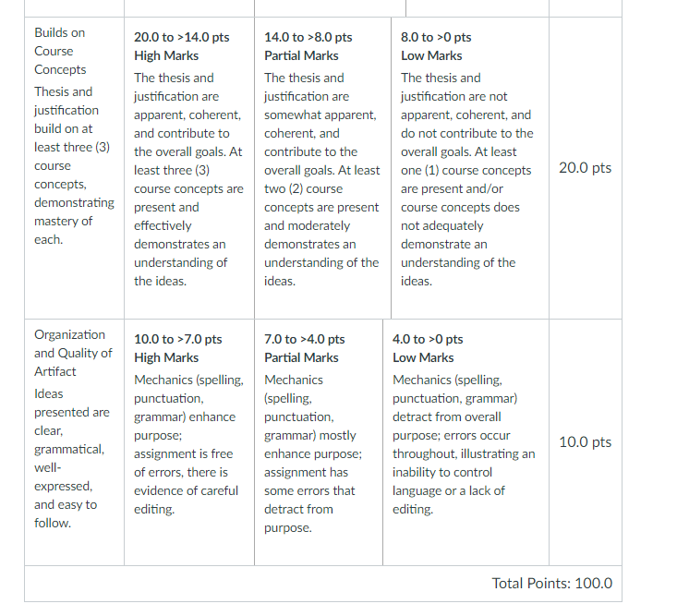Click the '20.0 pts' criterion total

pos(585,168)
